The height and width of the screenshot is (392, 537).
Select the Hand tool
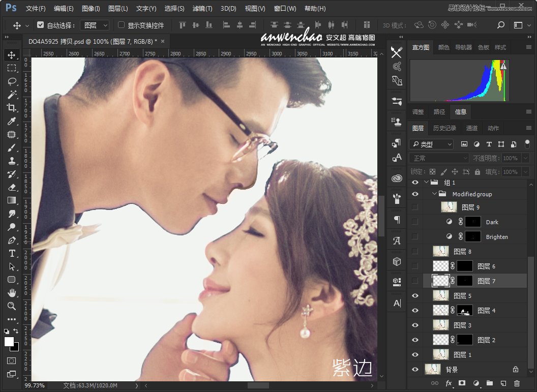coord(11,294)
